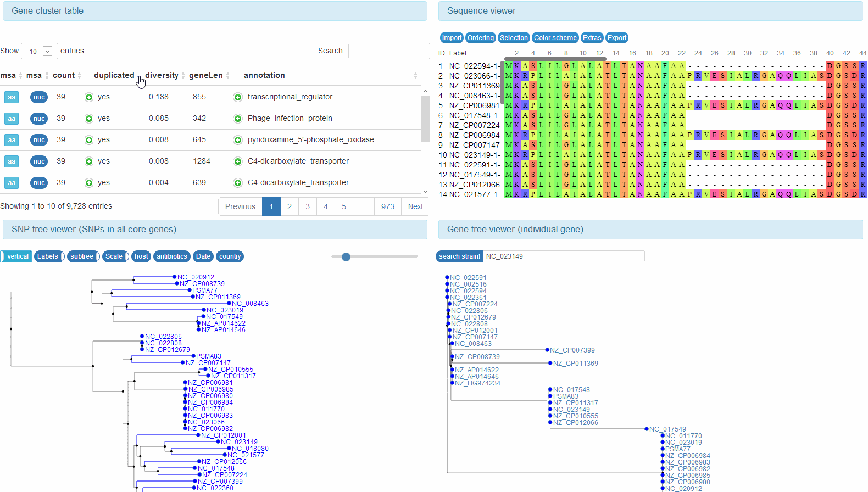
Task: Expand duplicated details for transcriptional_regulator row
Action: pos(89,97)
